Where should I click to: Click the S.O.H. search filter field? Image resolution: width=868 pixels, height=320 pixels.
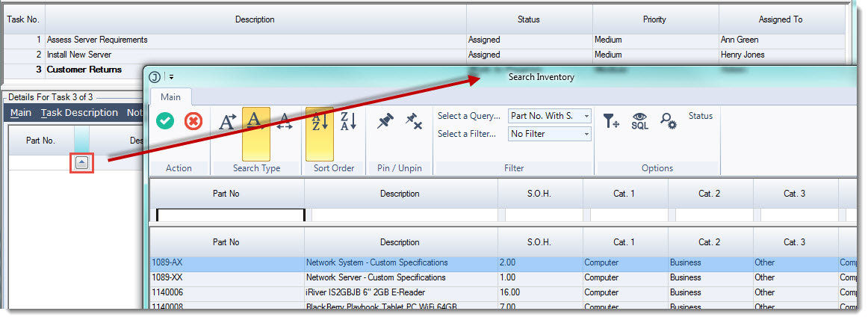point(543,215)
